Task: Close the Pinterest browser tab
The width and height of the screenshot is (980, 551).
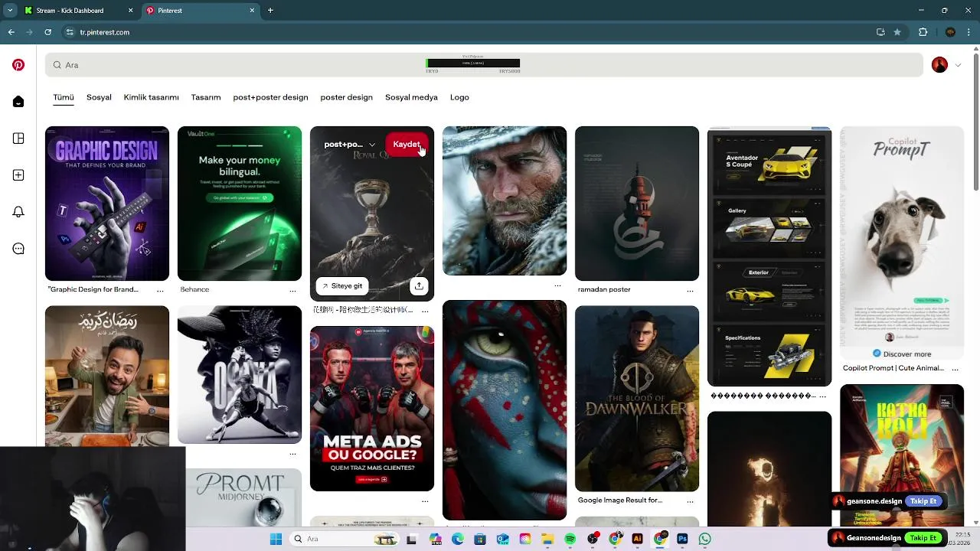Action: point(252,11)
